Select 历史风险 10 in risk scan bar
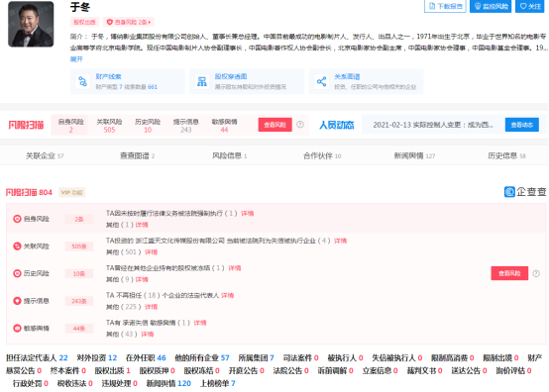The image size is (549, 392). pyautogui.click(x=148, y=126)
